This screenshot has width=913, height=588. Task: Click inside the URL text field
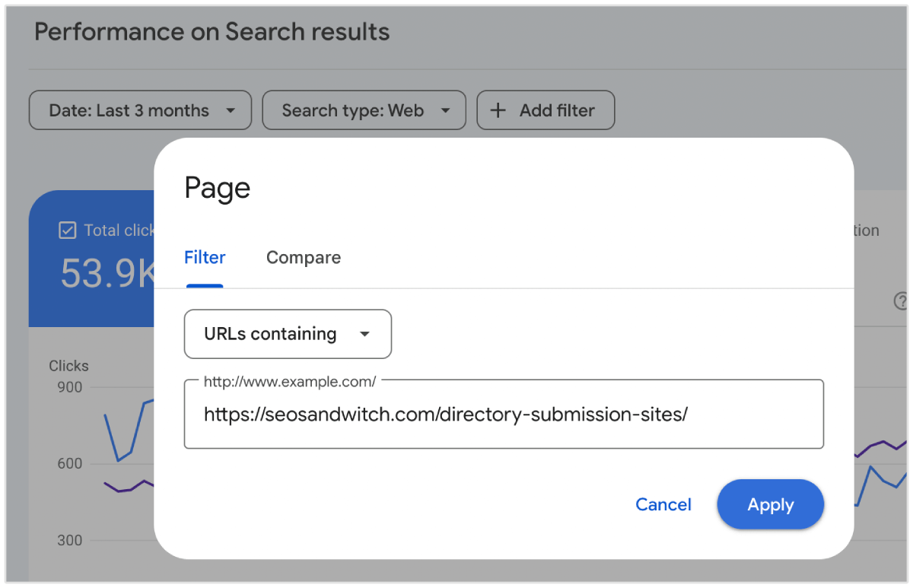504,415
